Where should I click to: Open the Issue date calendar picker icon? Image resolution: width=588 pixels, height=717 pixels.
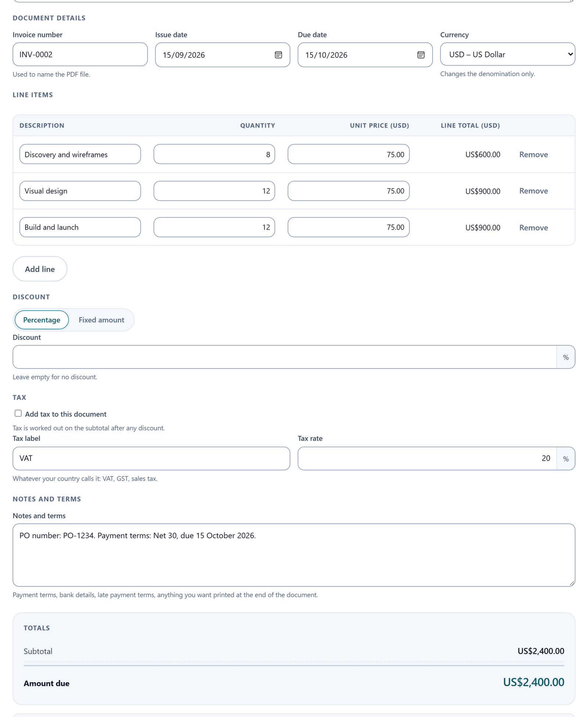click(x=278, y=55)
